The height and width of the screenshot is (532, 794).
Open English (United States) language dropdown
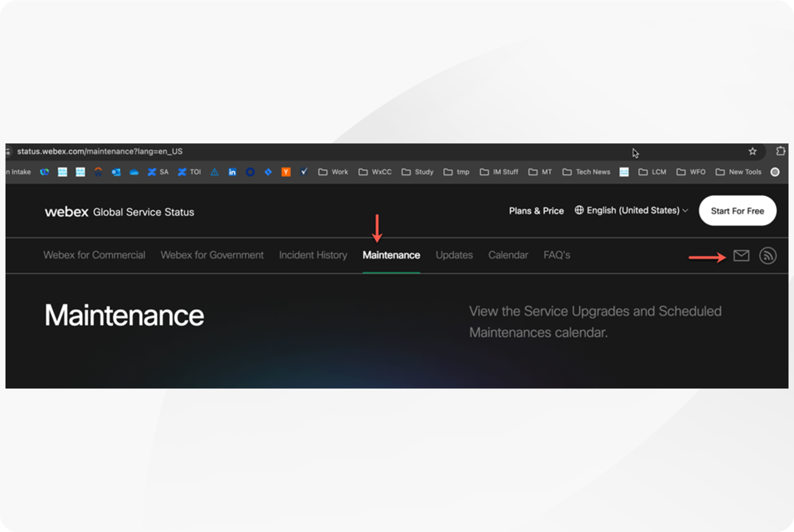[631, 210]
